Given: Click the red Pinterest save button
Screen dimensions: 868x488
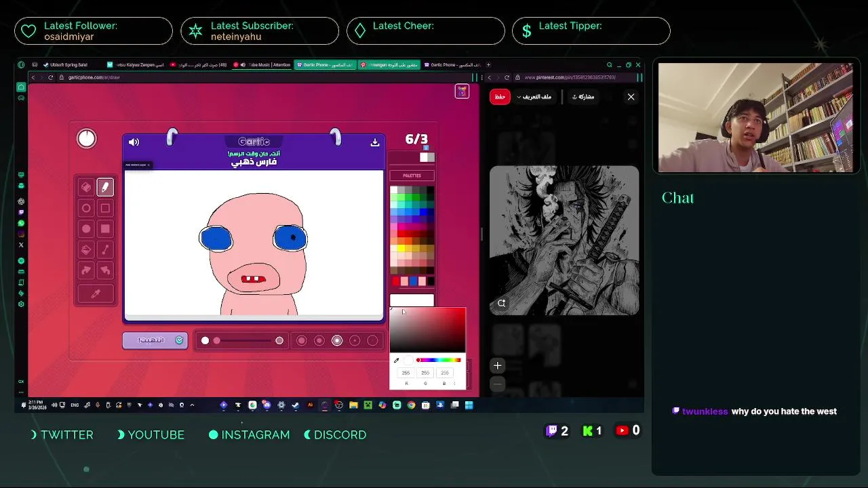Looking at the screenshot, I should pos(500,97).
